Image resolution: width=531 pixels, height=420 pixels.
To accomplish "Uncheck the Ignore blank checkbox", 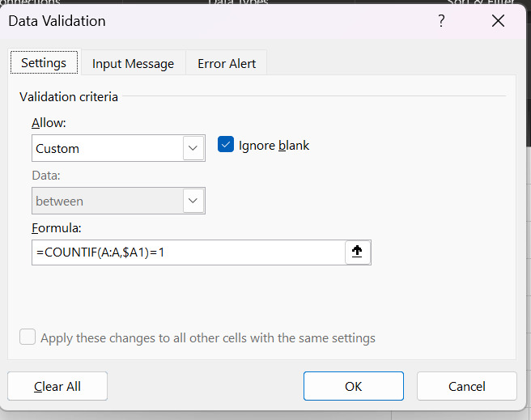I will click(x=226, y=146).
